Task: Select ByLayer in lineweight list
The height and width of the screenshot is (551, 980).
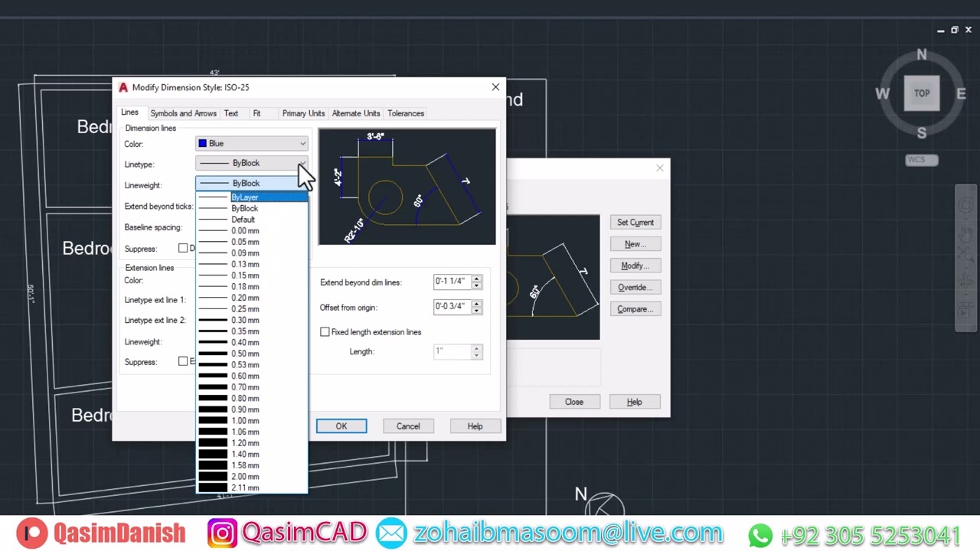Action: tap(252, 197)
